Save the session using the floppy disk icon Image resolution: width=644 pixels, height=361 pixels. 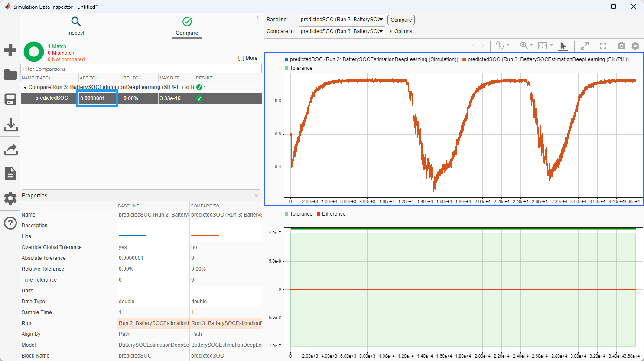(10, 99)
